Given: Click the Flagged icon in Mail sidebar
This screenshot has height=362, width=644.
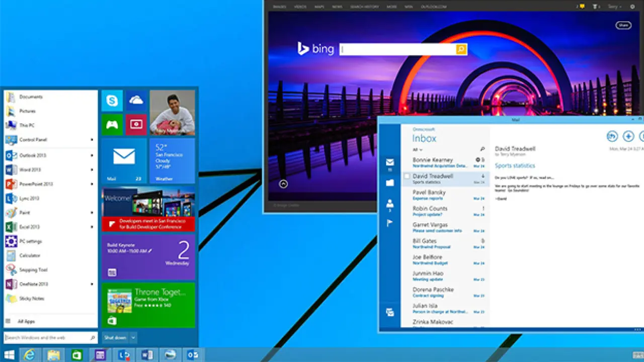Looking at the screenshot, I should (389, 223).
